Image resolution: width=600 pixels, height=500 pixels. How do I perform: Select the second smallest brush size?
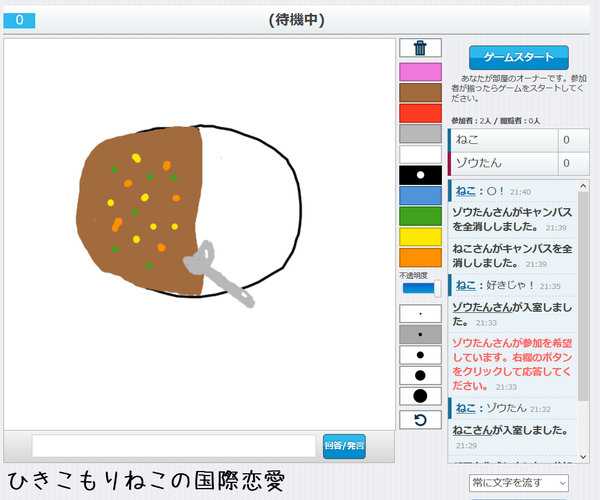420,334
